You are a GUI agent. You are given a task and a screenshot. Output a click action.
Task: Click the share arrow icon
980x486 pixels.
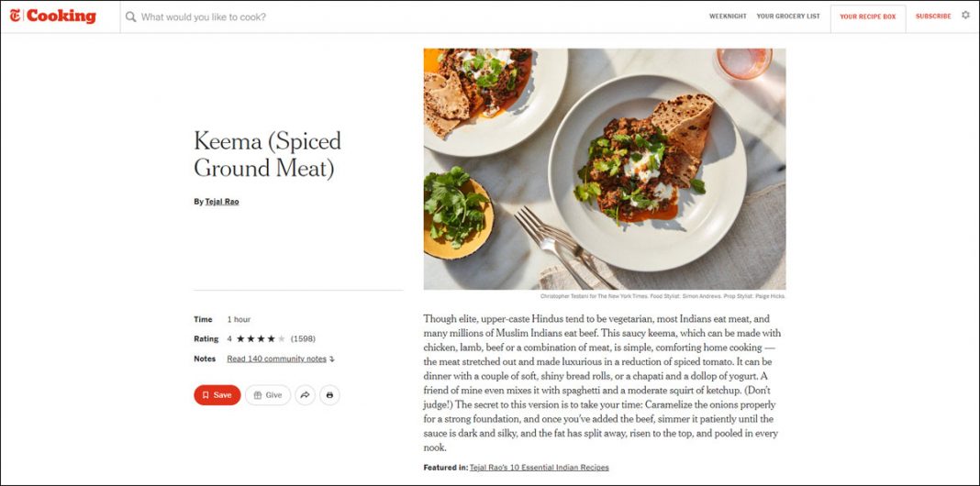coord(306,395)
